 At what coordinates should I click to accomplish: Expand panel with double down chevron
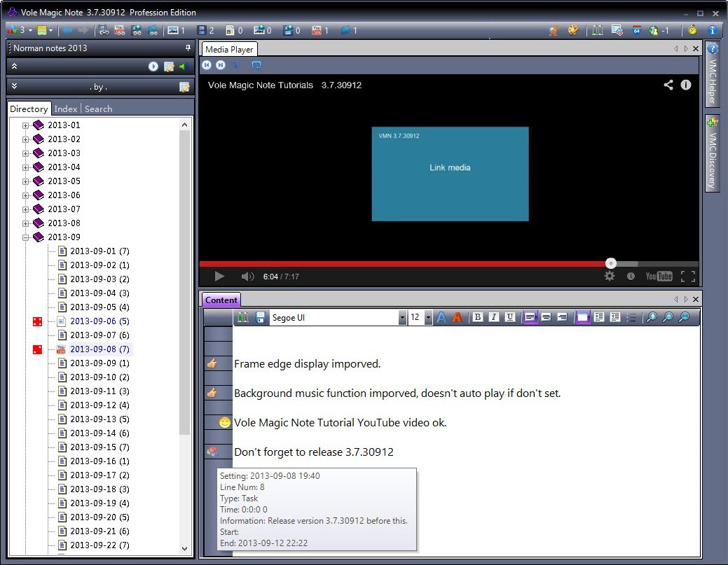(15, 86)
